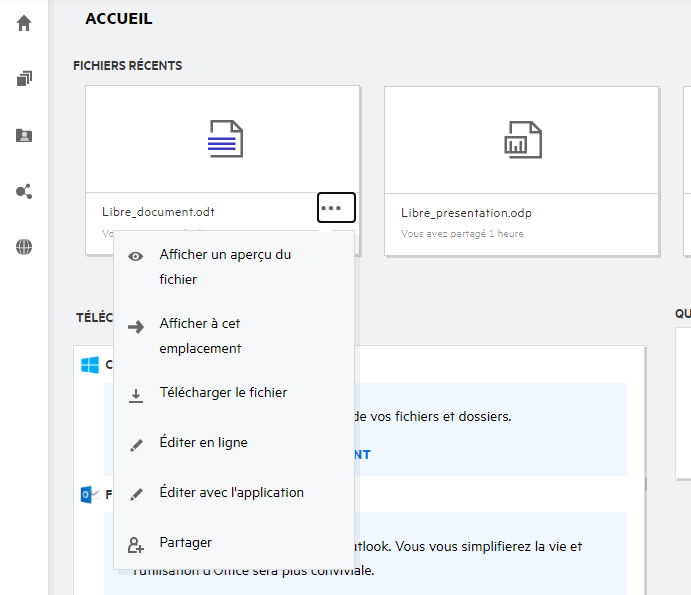This screenshot has height=595, width=691.
Task: Open the Shared by Me sidebar icon
Action: click(24, 191)
